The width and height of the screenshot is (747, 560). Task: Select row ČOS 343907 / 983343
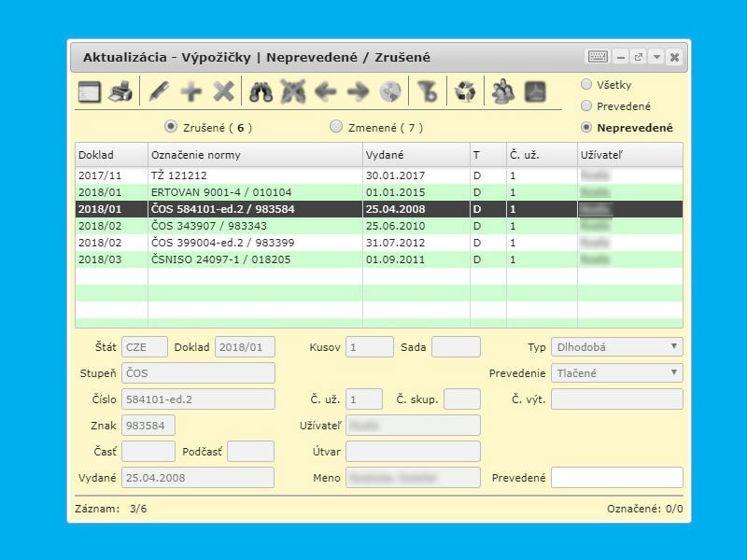(379, 226)
